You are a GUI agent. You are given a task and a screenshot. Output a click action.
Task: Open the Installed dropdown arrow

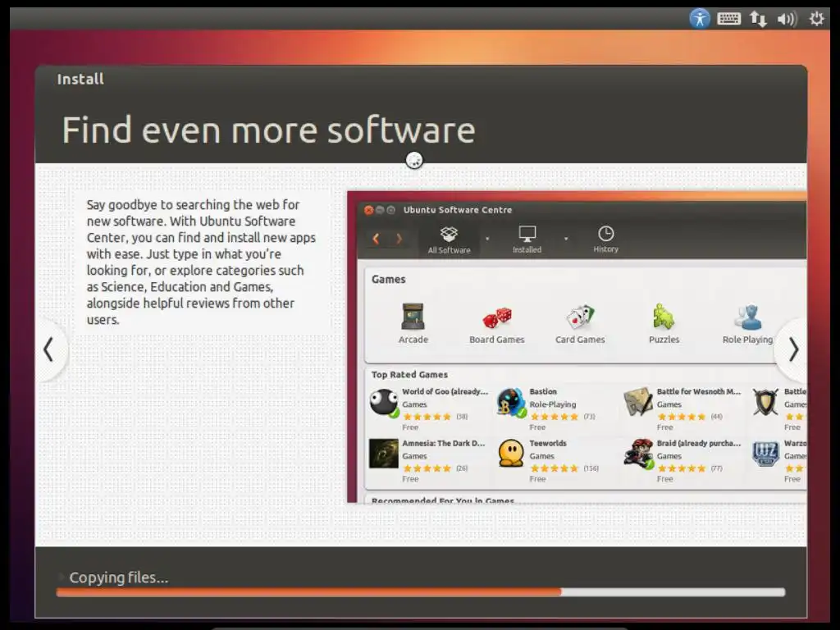(566, 239)
